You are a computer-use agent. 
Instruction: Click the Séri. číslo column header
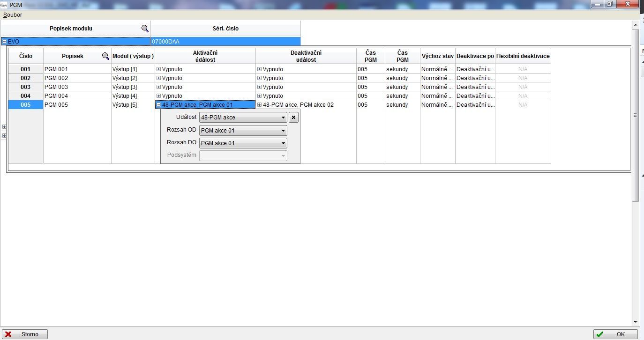[x=225, y=29]
